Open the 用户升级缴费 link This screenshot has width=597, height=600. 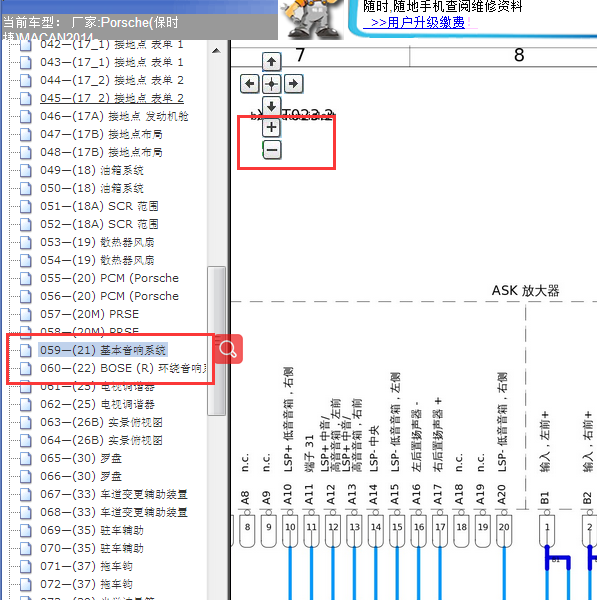click(x=414, y=23)
